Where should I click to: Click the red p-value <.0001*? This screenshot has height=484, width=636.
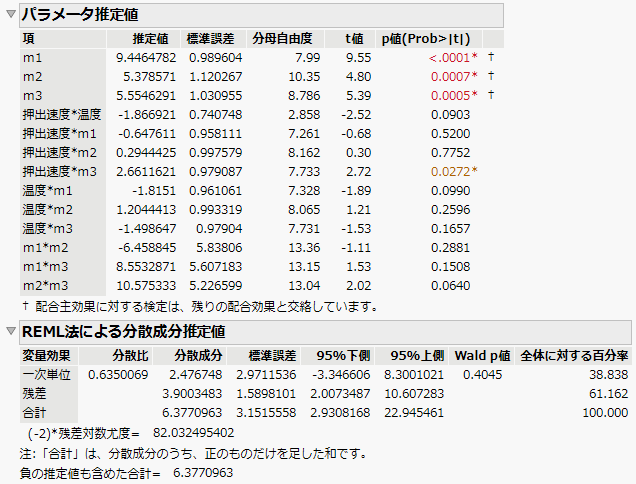click(453, 58)
